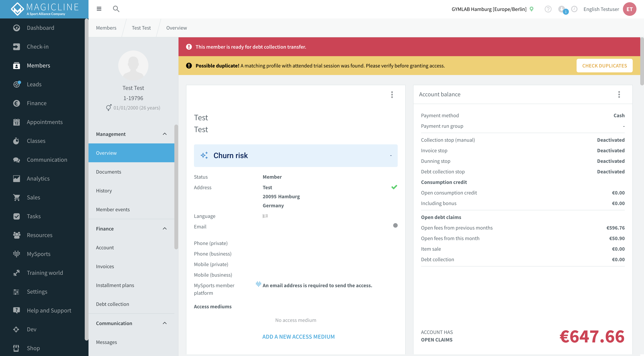This screenshot has width=644, height=356.
Task: Open the Messages submenu item
Action: coord(131,342)
